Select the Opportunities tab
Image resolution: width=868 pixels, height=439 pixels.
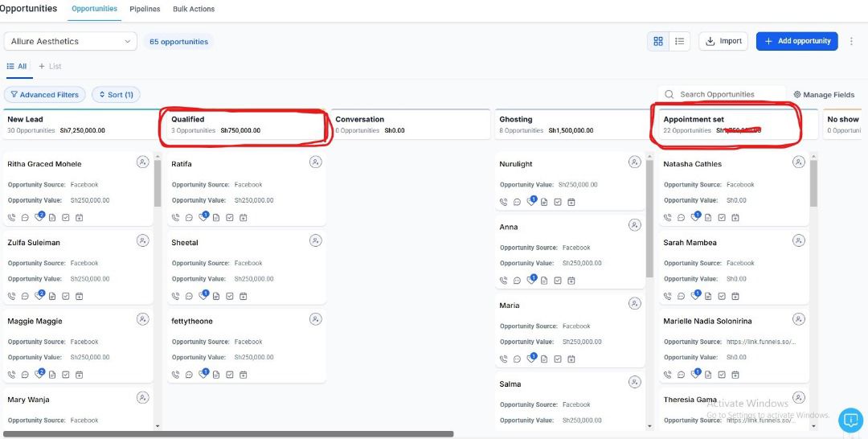(95, 9)
